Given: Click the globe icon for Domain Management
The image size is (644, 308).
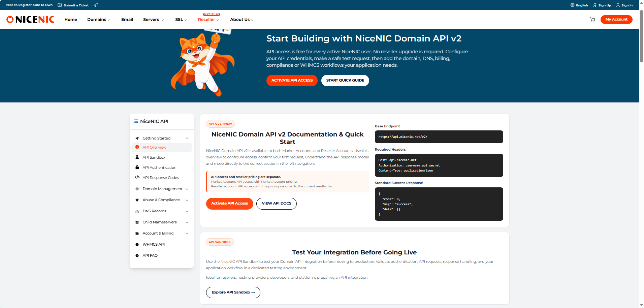Looking at the screenshot, I should pos(137,189).
